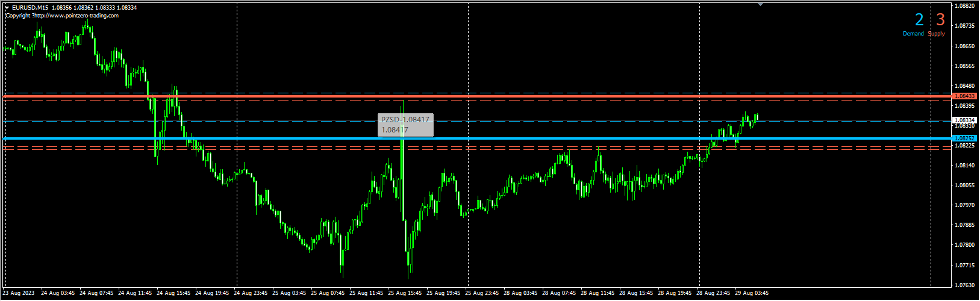
Task: Click the 28 Aug 19:45 time label
Action: [x=675, y=294]
